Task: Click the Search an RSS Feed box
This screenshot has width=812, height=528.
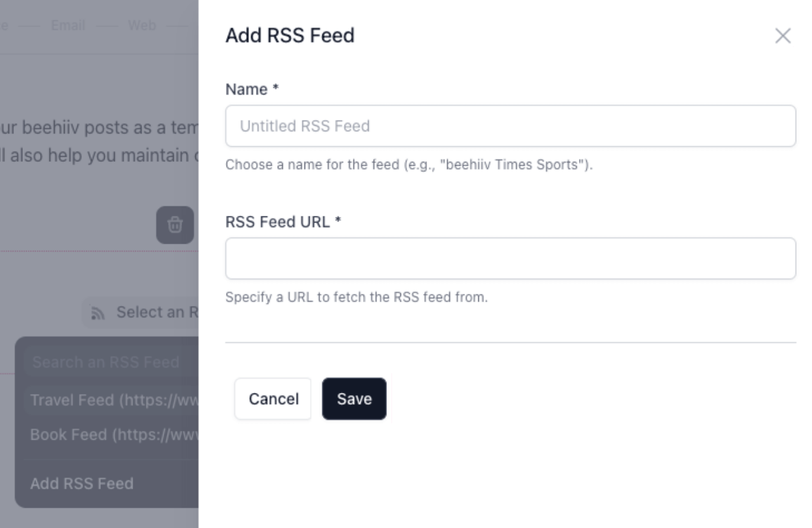Action: [x=105, y=362]
